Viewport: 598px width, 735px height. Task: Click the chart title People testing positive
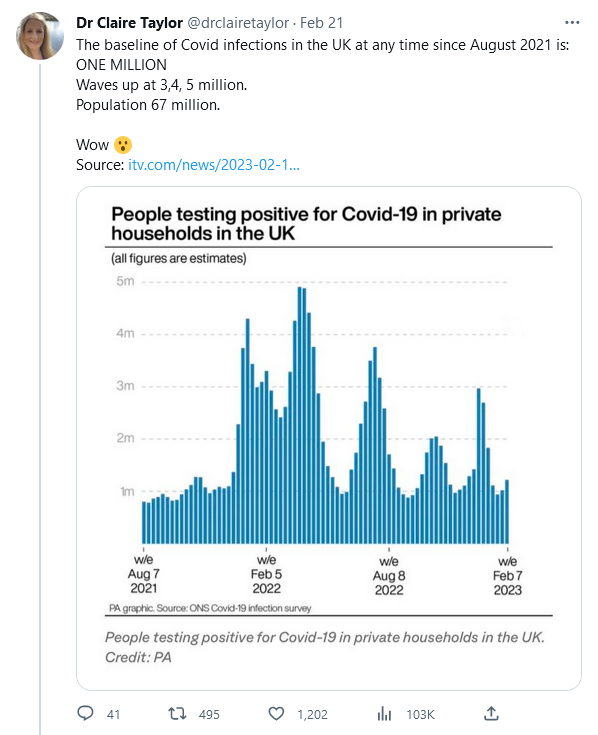(306, 224)
